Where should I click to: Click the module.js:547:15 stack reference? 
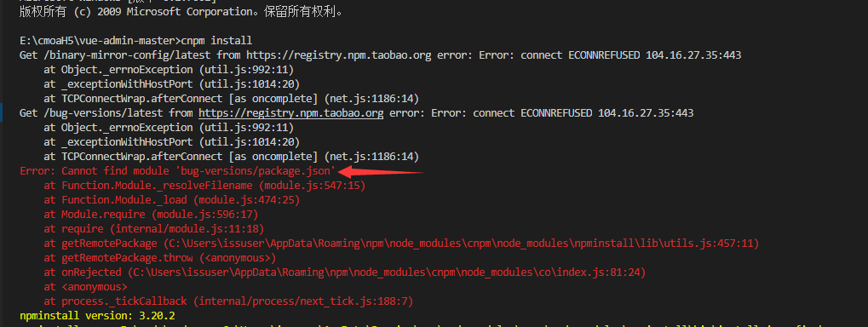(x=313, y=186)
